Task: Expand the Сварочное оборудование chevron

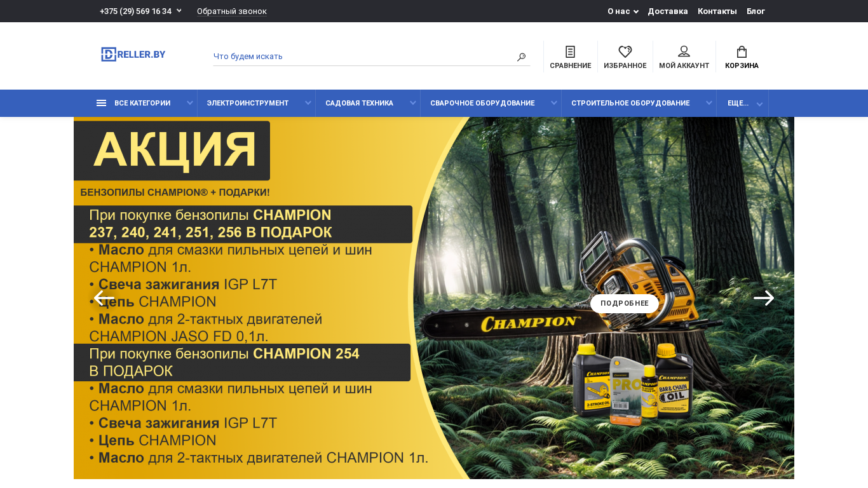Action: 554,104
